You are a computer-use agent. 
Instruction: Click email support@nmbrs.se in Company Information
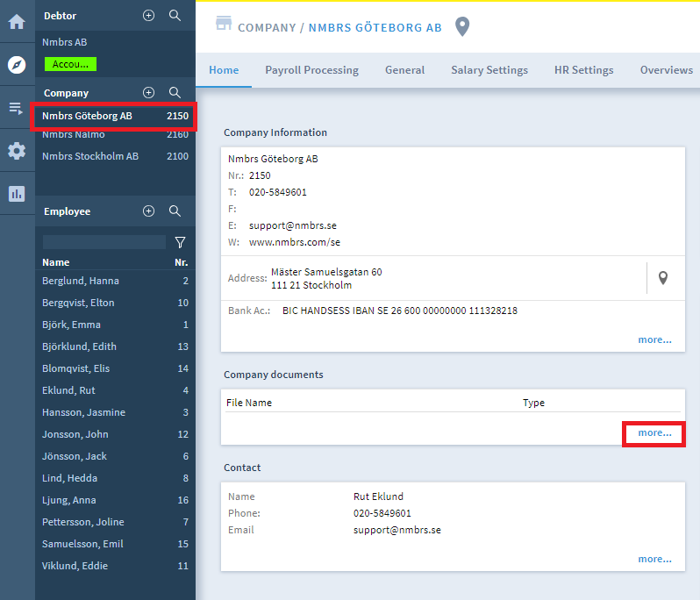coord(293,225)
